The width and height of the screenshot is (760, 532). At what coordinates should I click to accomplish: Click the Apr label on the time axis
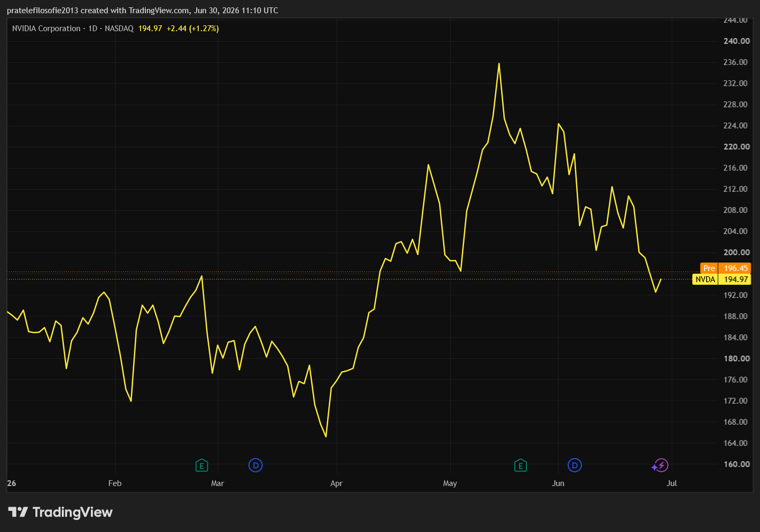(336, 483)
